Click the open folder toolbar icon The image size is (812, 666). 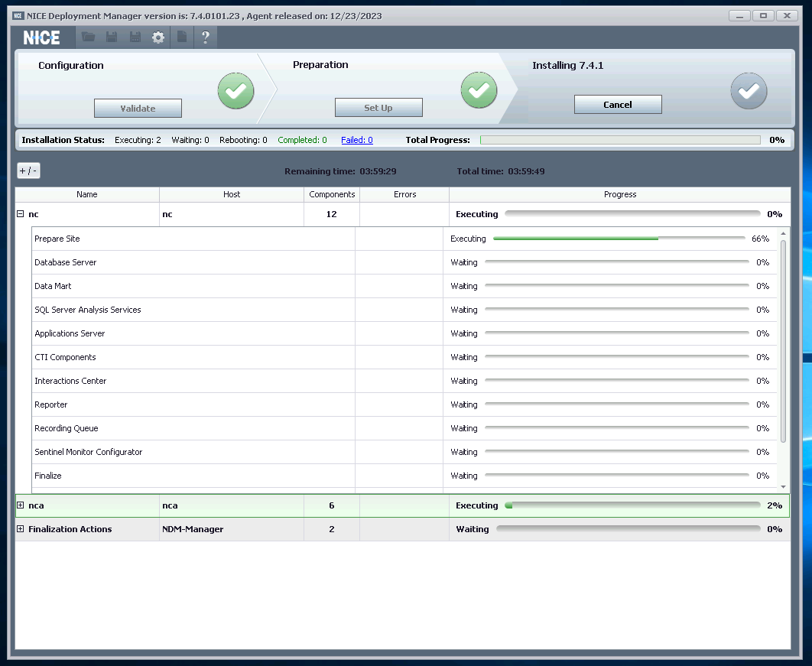pos(89,37)
